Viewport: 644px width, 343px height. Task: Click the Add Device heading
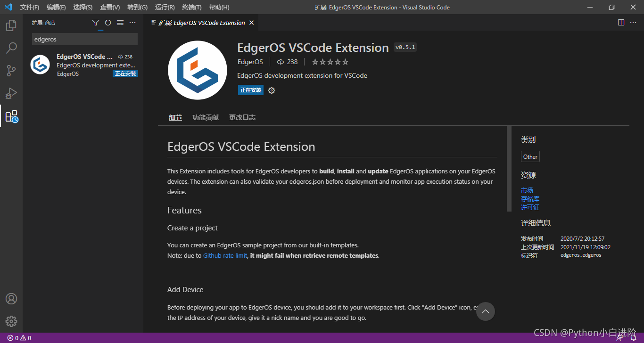[185, 289]
